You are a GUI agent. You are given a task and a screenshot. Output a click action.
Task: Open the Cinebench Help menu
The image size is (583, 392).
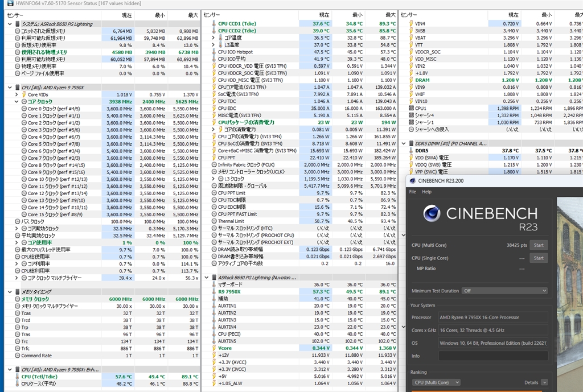point(426,192)
